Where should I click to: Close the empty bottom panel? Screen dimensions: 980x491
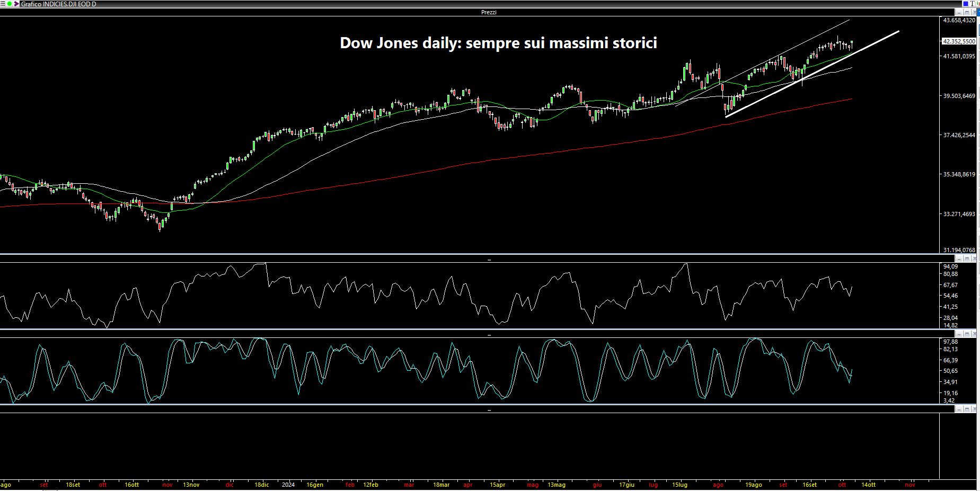(974, 409)
